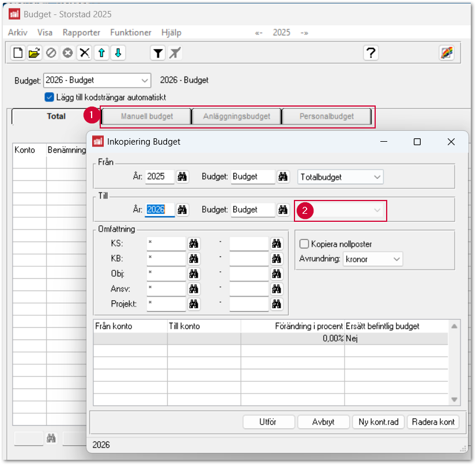
Task: Click the open folder toolbar icon
Action: point(35,53)
